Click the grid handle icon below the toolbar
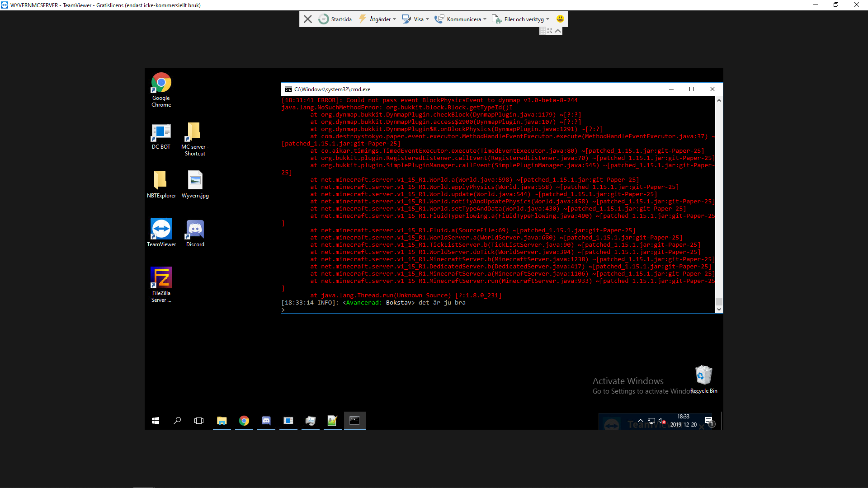Image resolution: width=868 pixels, height=488 pixels. pyautogui.click(x=543, y=31)
